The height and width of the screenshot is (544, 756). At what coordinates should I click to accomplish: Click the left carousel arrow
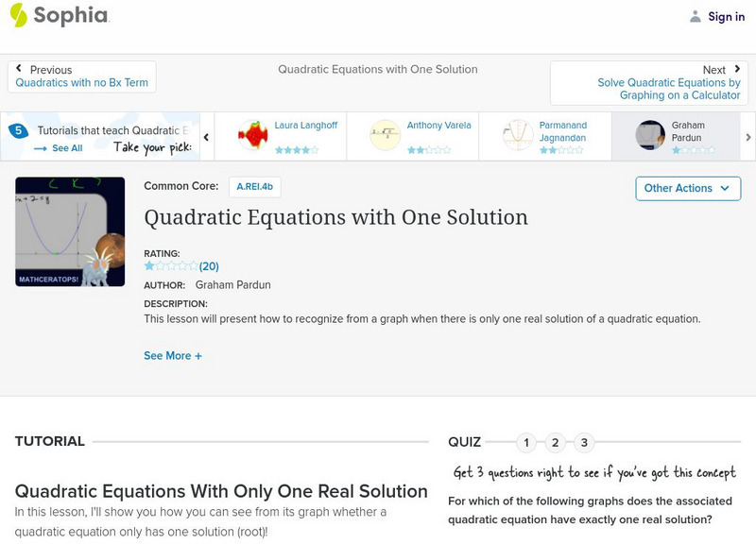coord(204,135)
